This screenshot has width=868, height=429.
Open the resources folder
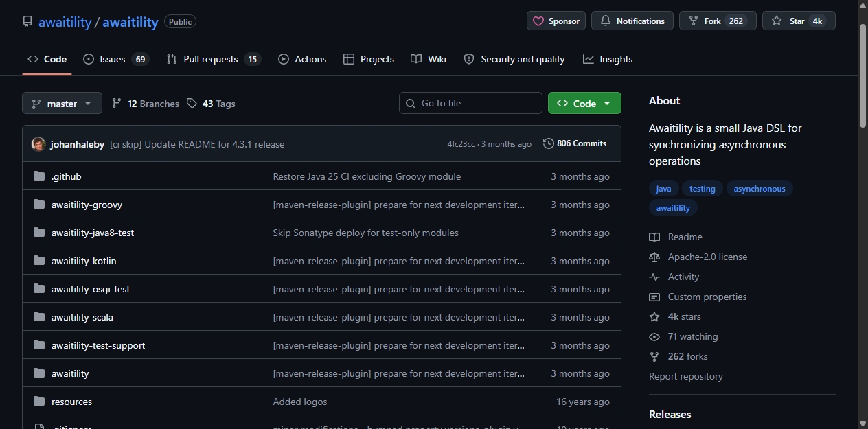[71, 402]
